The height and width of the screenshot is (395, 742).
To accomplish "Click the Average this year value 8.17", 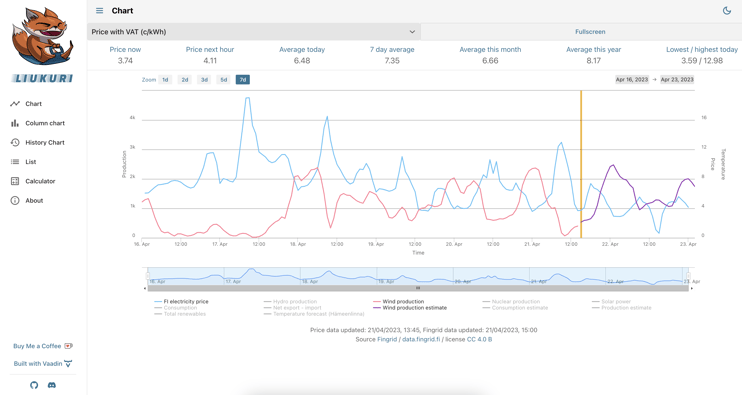I will (593, 61).
